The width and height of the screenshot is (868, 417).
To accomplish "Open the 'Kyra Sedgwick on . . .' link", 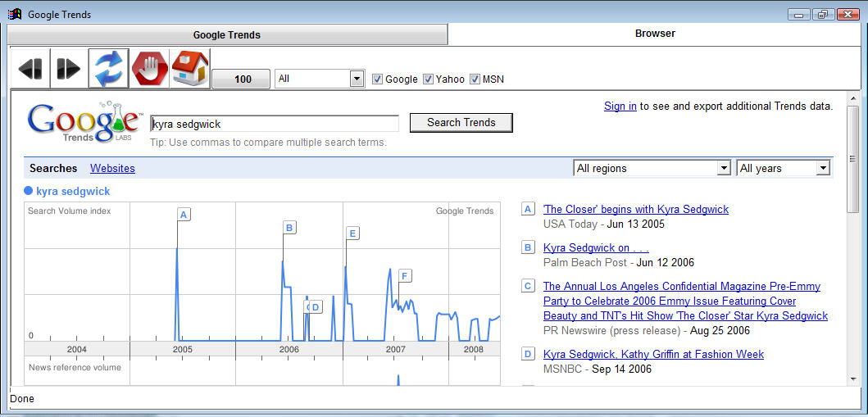I will pos(596,247).
